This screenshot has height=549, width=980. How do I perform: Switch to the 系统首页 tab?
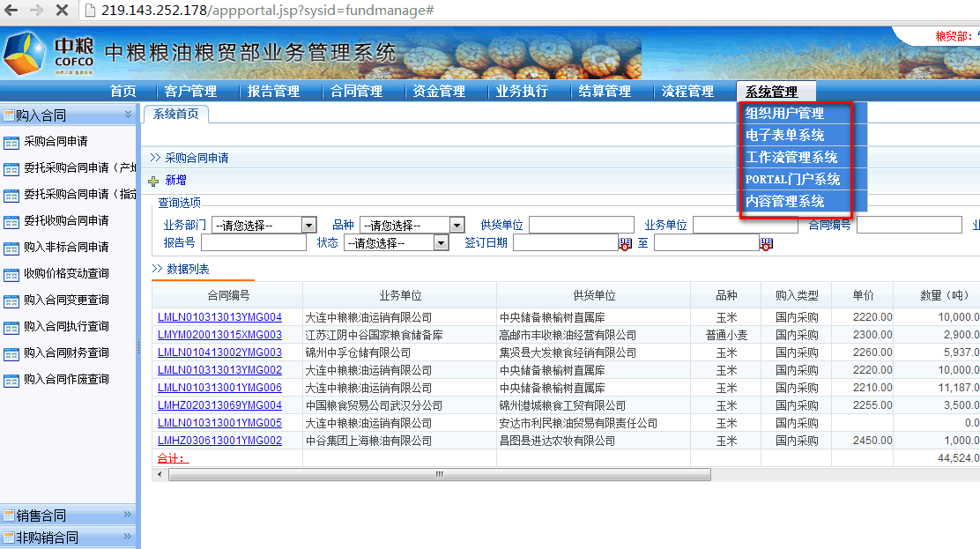click(176, 114)
